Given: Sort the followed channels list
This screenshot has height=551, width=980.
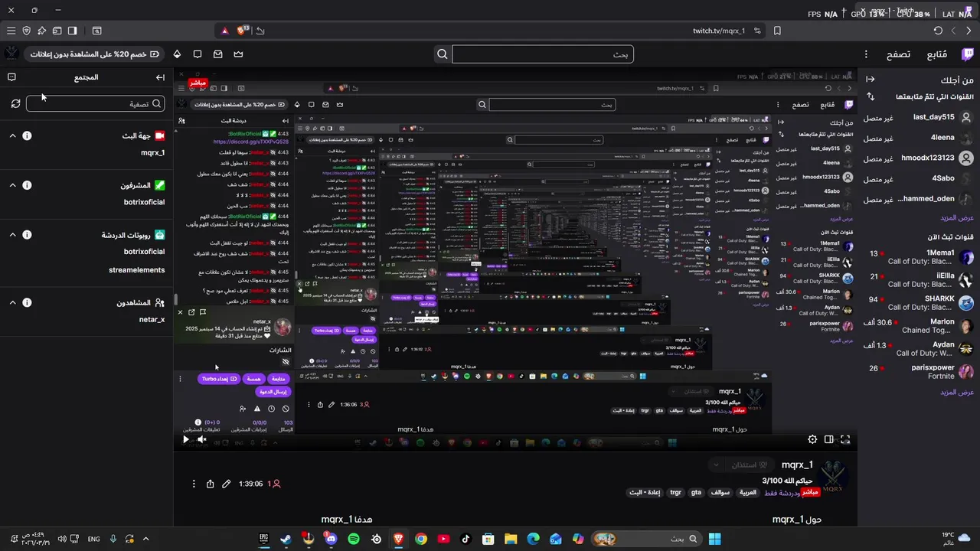Looking at the screenshot, I should pyautogui.click(x=871, y=96).
